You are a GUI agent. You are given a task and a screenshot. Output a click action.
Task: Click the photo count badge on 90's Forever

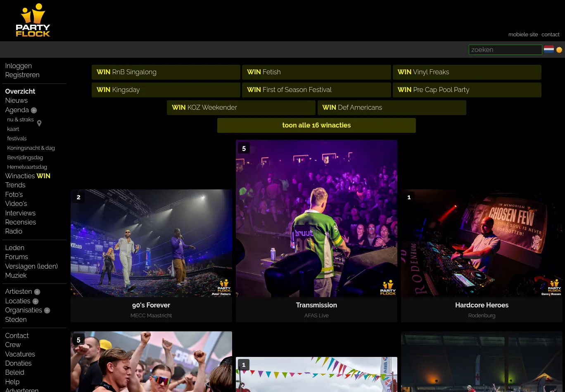pos(78,197)
